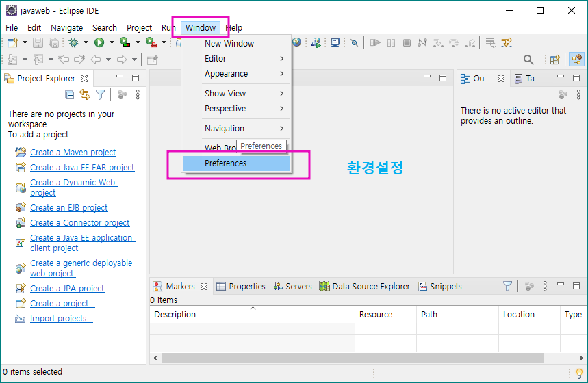Click the Step Return icon
The width and height of the screenshot is (588, 383).
[470, 42]
